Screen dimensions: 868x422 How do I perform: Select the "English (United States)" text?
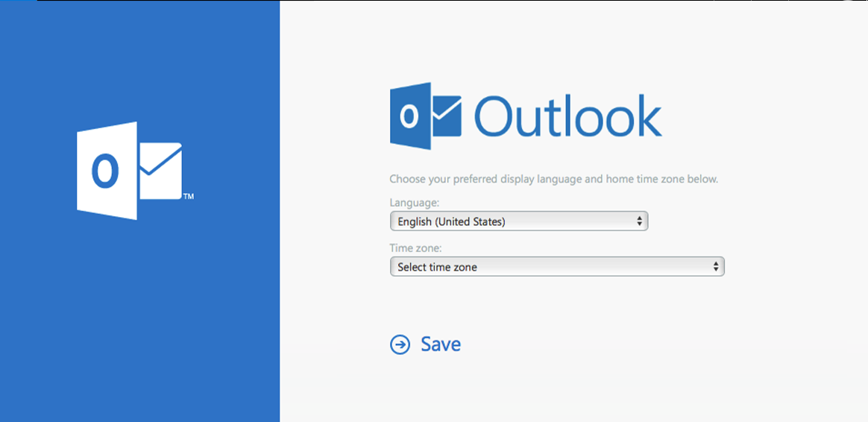tap(451, 221)
